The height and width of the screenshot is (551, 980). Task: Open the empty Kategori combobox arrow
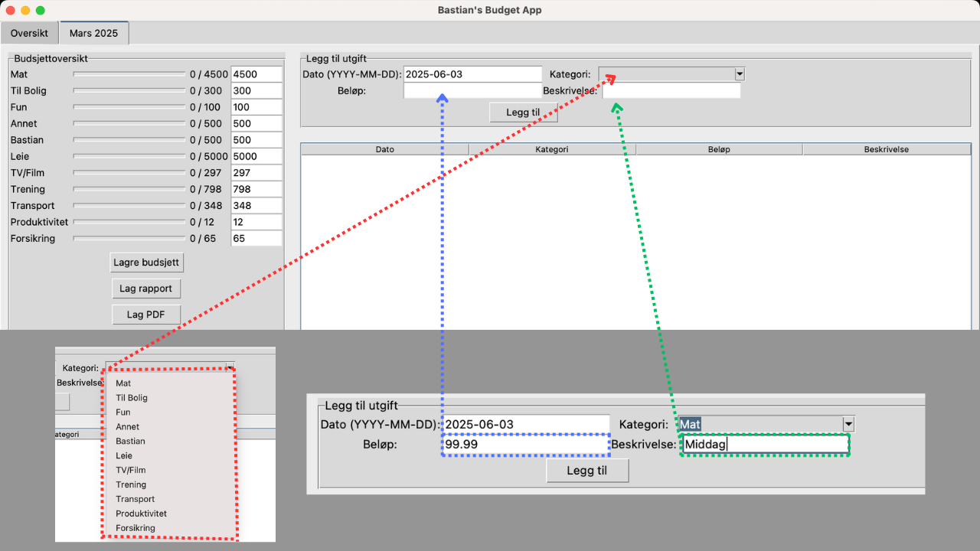740,74
